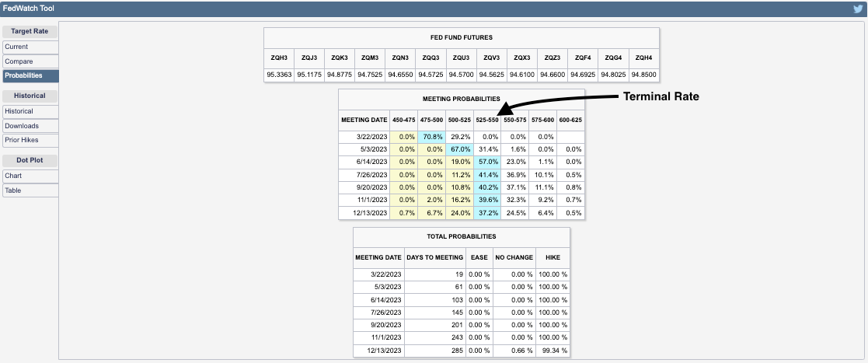Click the ZQZ3 futures column header
Image resolution: width=868 pixels, height=363 pixels.
click(553, 58)
